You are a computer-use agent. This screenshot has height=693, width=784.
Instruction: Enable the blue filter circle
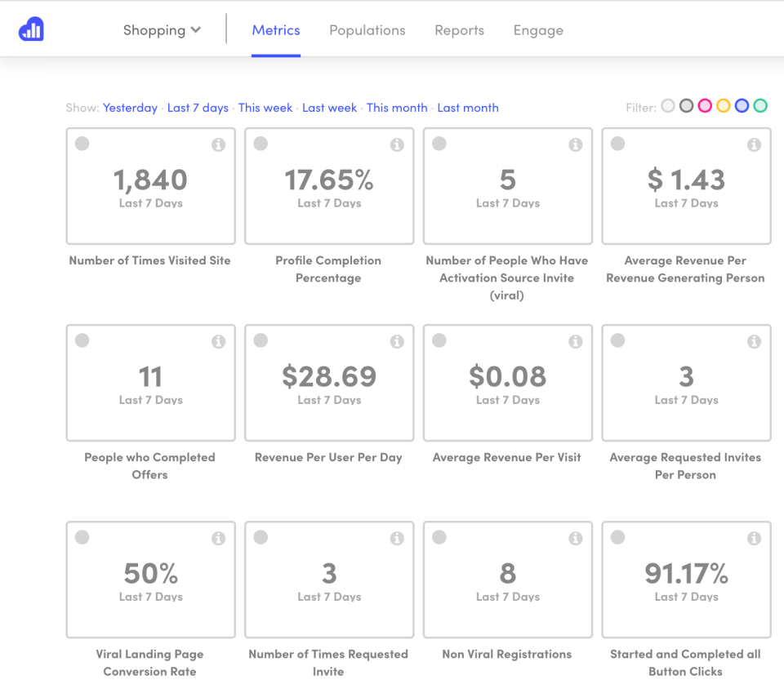[742, 105]
